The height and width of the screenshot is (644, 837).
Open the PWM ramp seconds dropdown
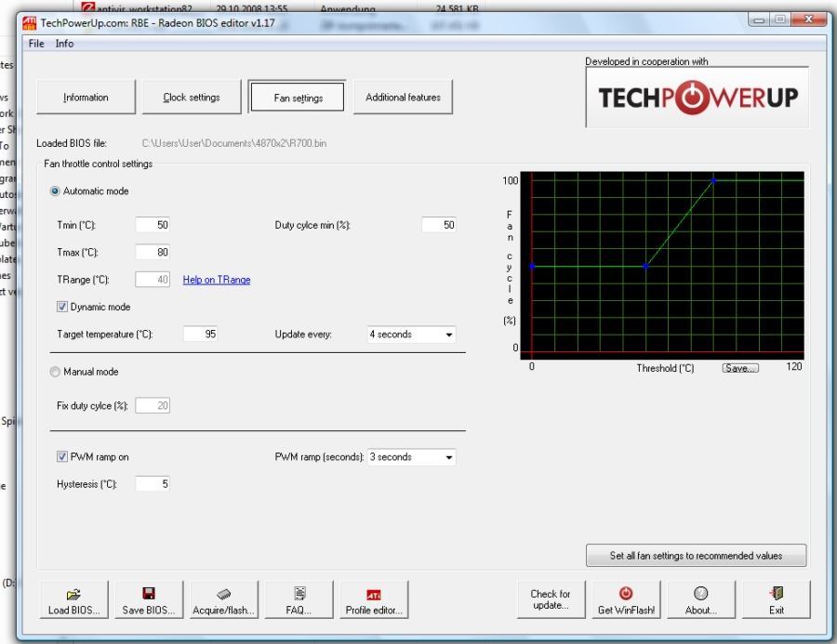411,456
